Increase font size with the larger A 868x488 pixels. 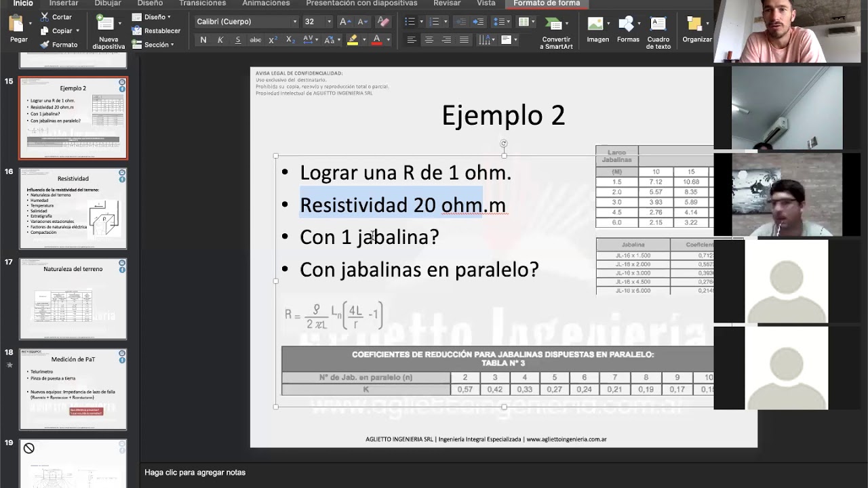click(x=344, y=22)
